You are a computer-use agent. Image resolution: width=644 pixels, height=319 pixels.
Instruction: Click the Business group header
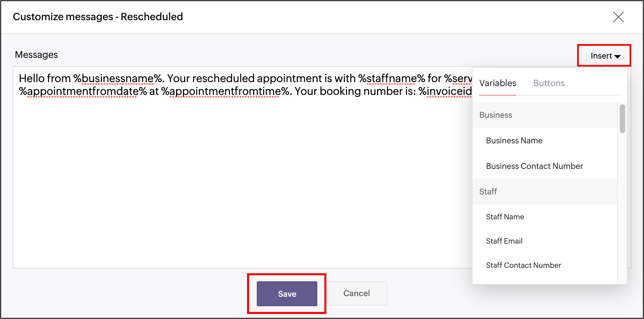click(495, 115)
